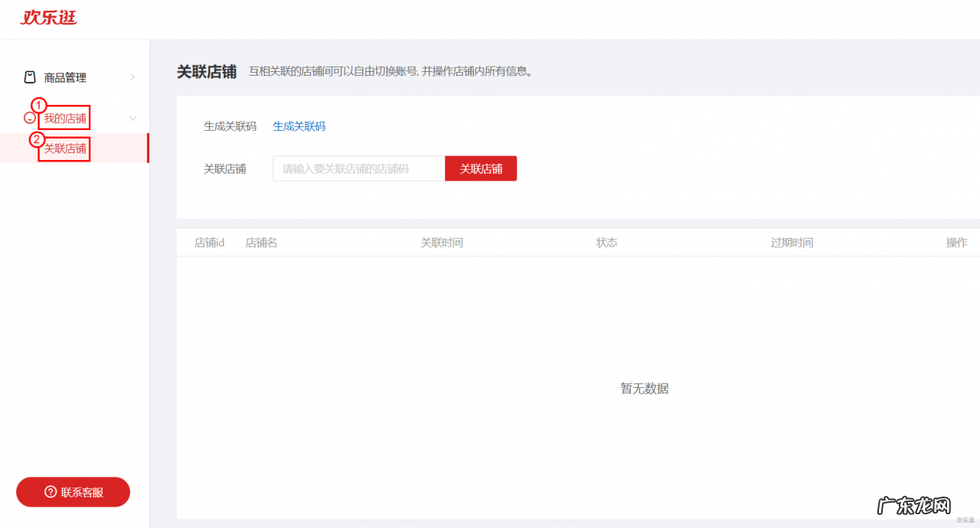Click the 关联时间 column header
Viewport: 980px width, 528px height.
(442, 242)
